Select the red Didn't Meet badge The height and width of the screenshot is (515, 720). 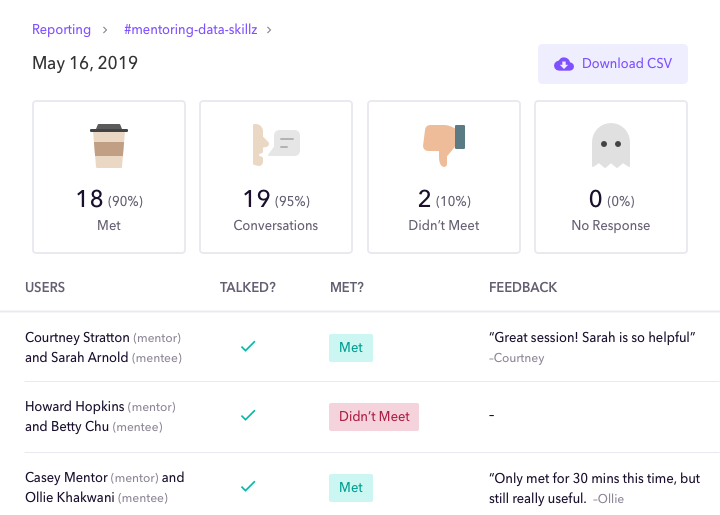[374, 417]
